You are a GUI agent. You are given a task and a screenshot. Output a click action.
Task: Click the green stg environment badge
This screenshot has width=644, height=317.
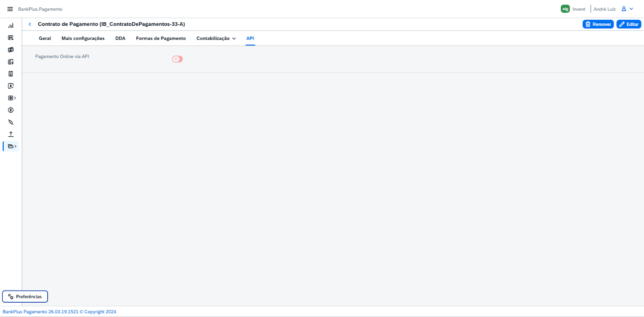pos(565,9)
